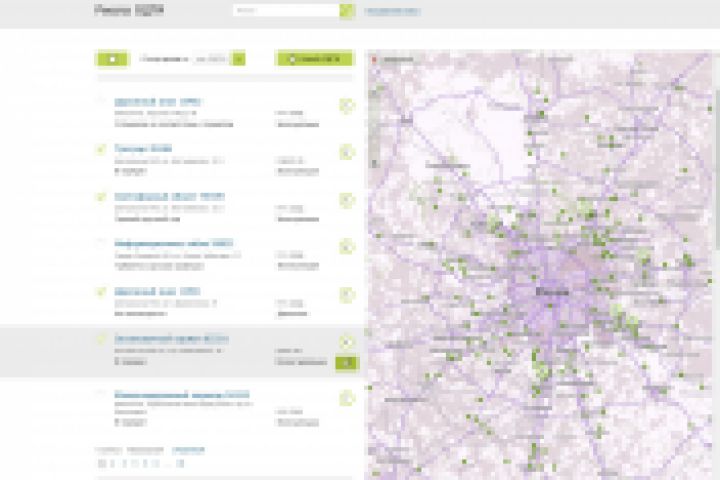
Task: Untick the checkbox of the fifth listing
Action: (x=101, y=292)
